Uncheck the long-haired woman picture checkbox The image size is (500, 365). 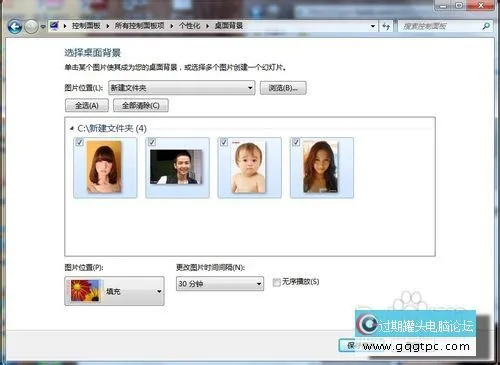coord(296,142)
